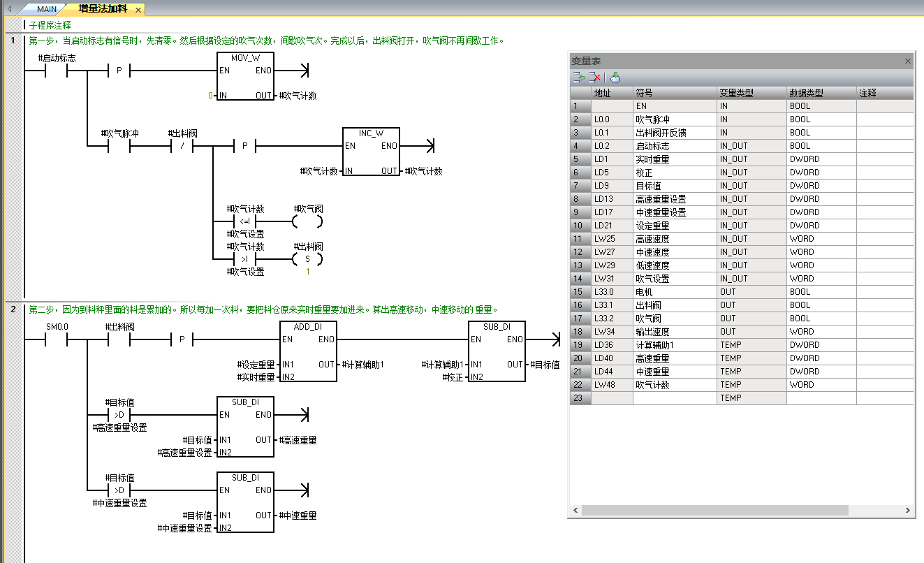Viewport: 924px width, 563px height.
Task: Click the insert row icon in 变量表
Action: [x=579, y=78]
